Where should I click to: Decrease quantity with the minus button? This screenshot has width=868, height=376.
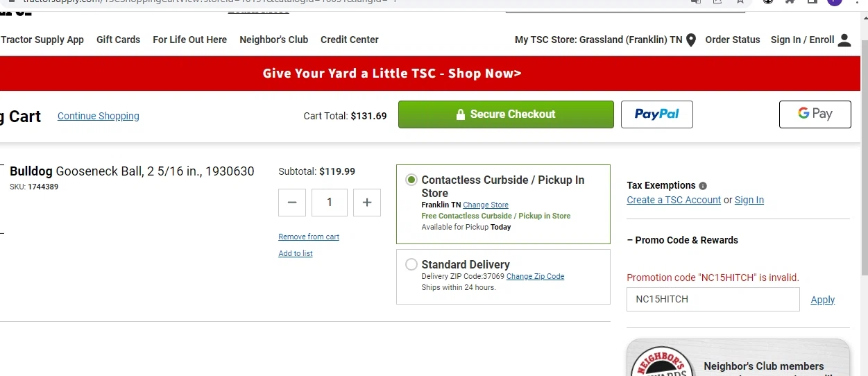point(292,203)
